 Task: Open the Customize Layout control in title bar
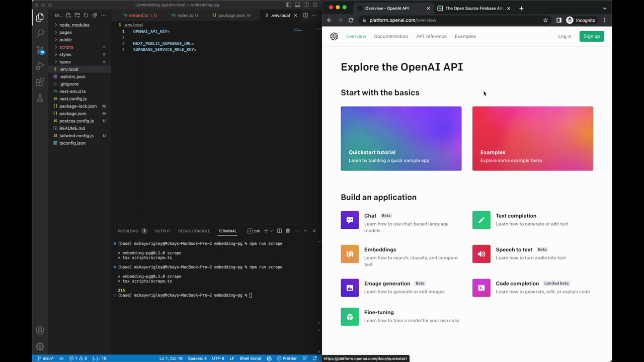(x=314, y=5)
